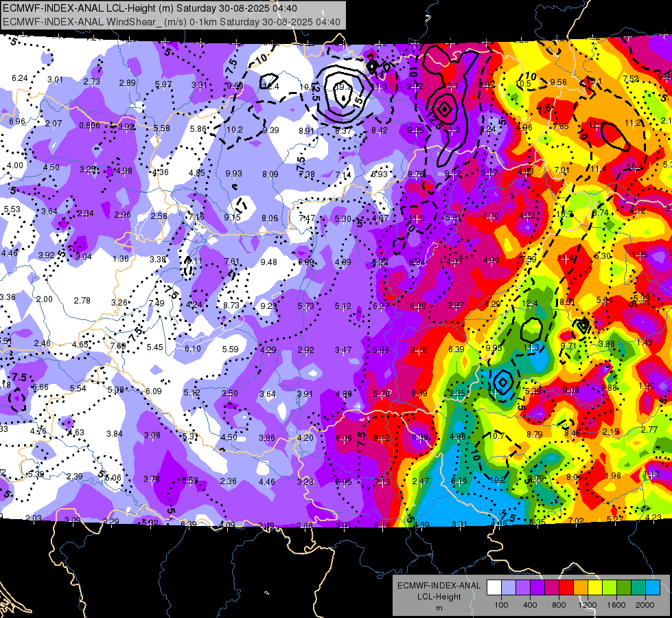Click the 100 legend scale label
The height and width of the screenshot is (618, 672).
click(501, 605)
